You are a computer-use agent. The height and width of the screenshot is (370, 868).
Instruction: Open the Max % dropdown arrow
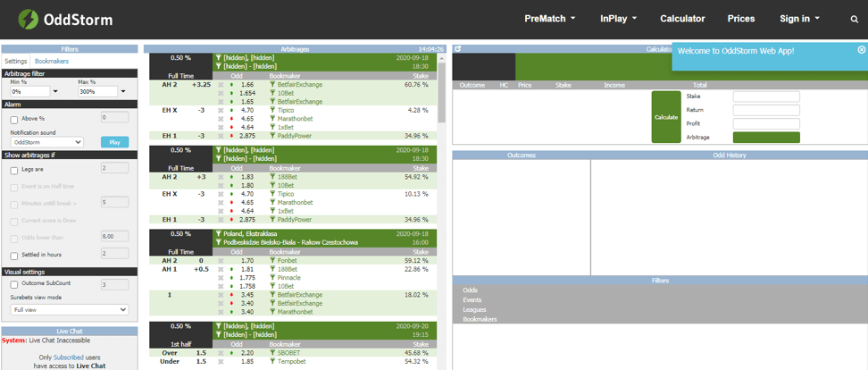coord(123,91)
